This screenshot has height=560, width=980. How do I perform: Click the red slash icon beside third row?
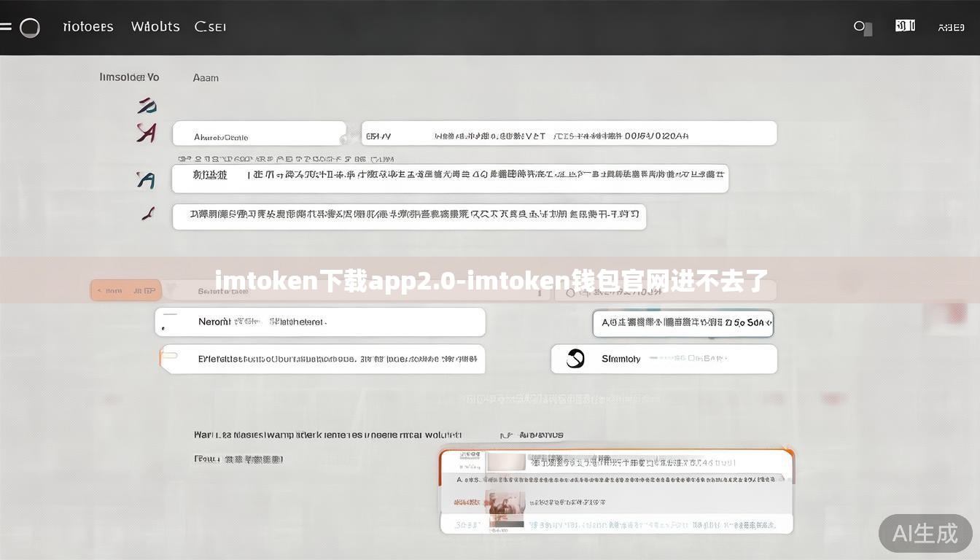[148, 214]
